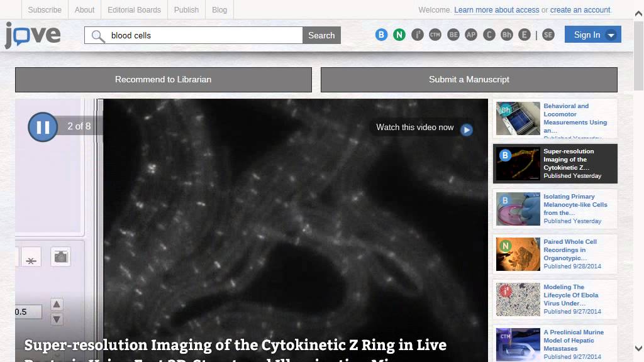Click thumbnail of Behavioral and Locomotor article
The width and height of the screenshot is (644, 362).
coord(518,119)
